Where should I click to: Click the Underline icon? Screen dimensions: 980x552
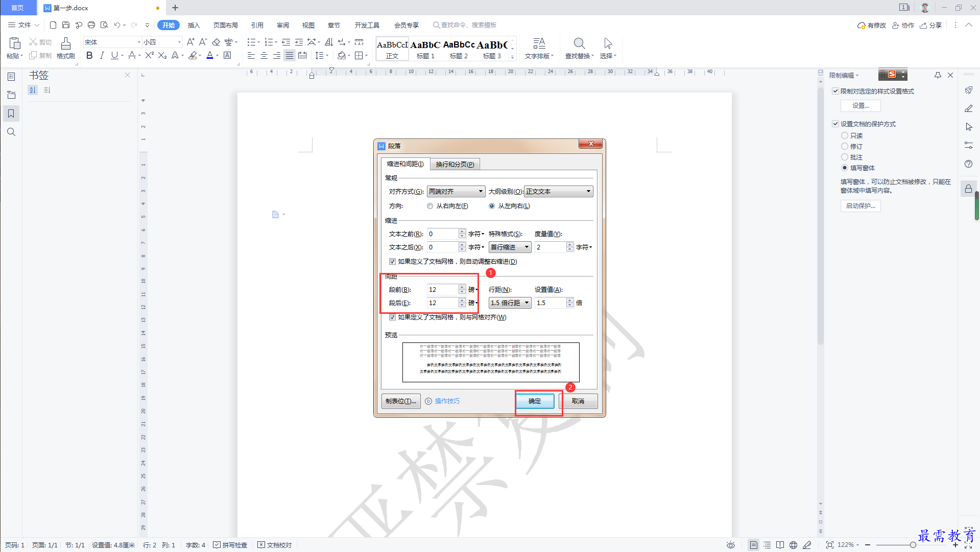(114, 55)
